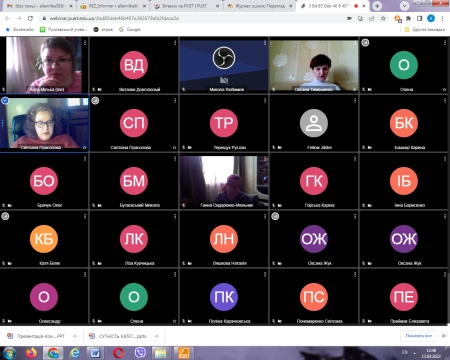
Task: Click the Показать все downloads button
Action: 419,336
